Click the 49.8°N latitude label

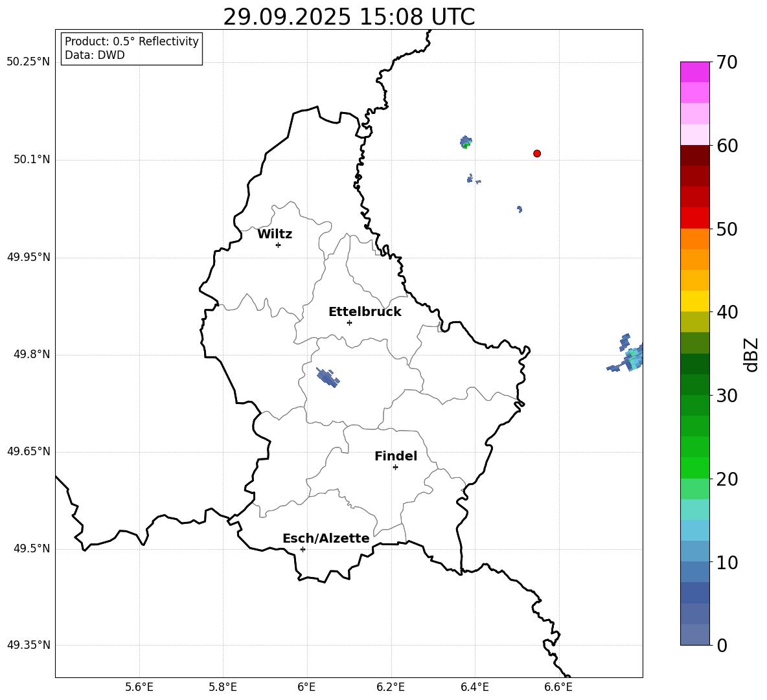point(32,354)
